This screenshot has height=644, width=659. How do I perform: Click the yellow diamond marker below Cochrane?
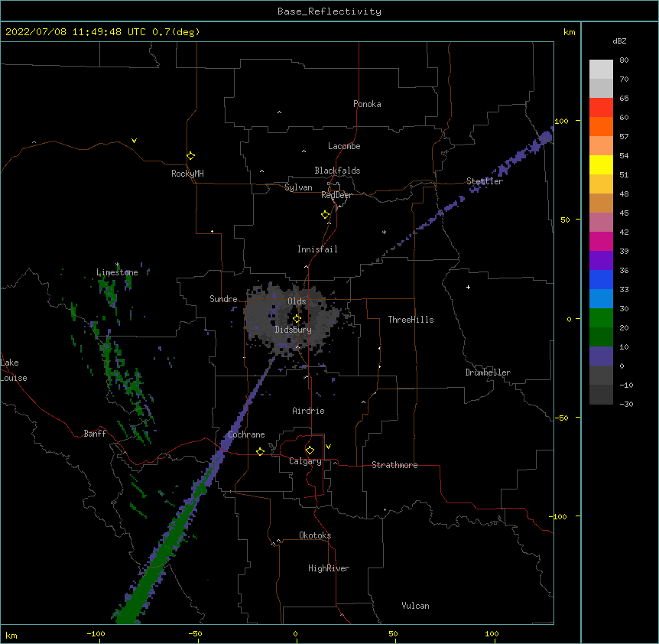pos(260,451)
